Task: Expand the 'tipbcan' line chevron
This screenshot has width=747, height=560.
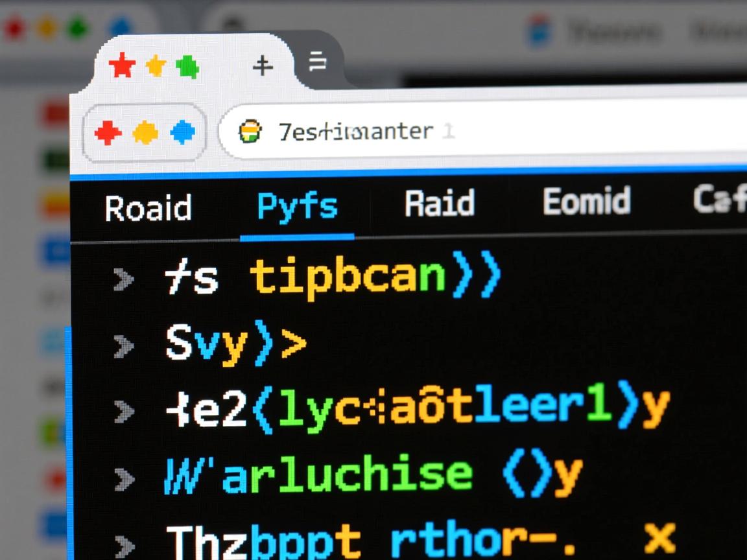Action: [123, 279]
